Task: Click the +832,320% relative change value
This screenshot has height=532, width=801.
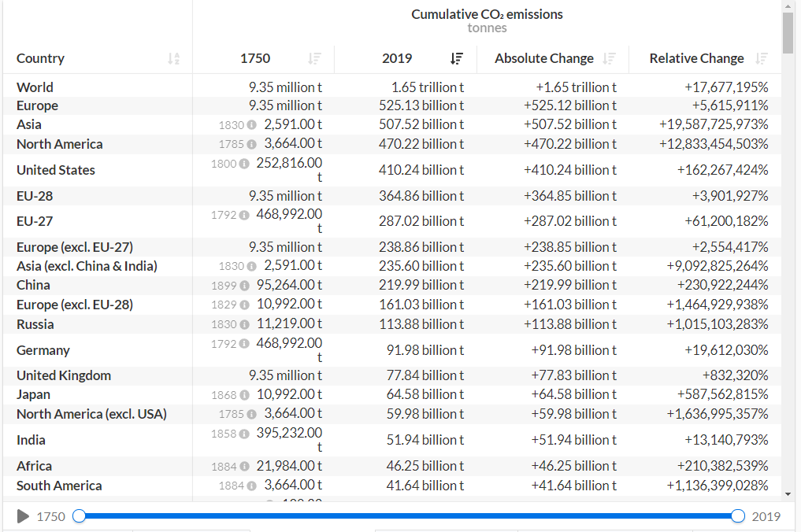Action: (x=735, y=375)
